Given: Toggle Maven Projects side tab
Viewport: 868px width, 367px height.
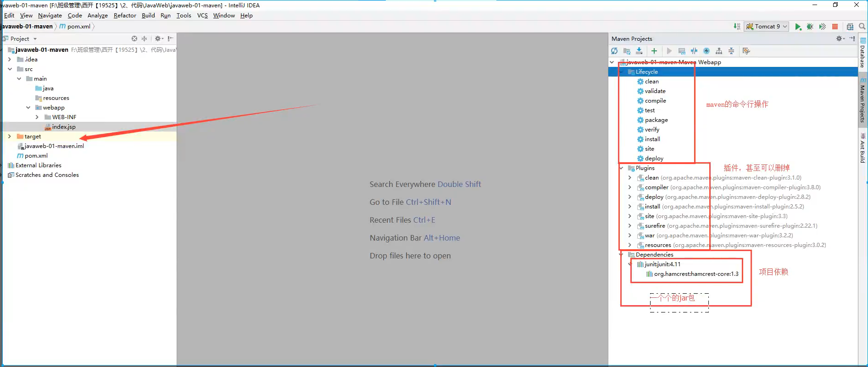Looking at the screenshot, I should click(863, 101).
